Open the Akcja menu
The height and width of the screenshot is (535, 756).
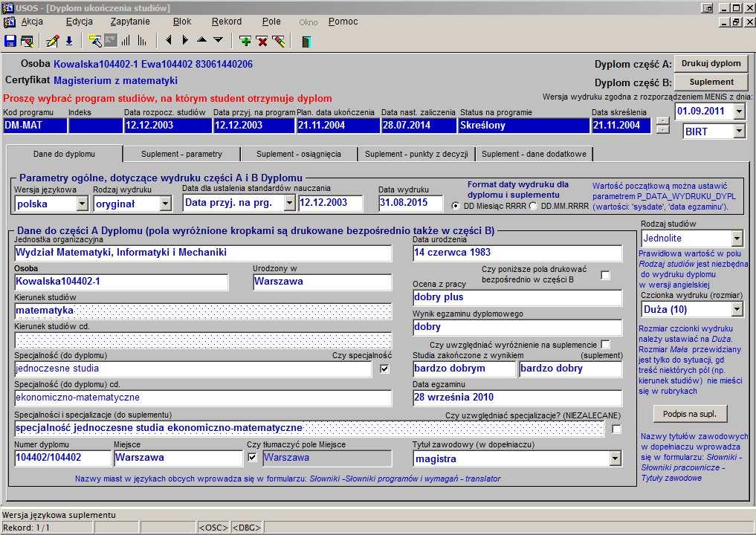point(32,22)
